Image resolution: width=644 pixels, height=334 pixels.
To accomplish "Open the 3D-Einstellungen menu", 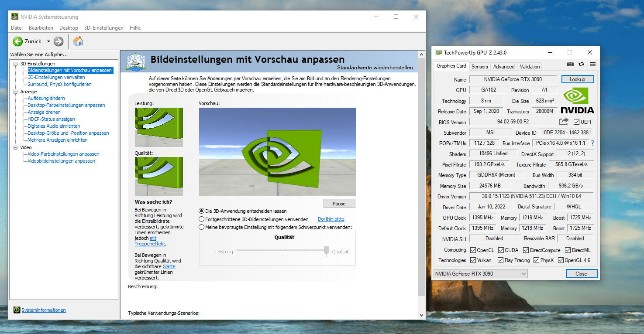I will click(x=104, y=28).
